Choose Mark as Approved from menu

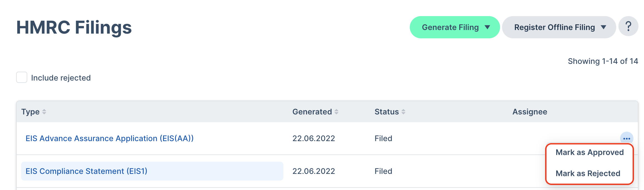[x=590, y=152]
